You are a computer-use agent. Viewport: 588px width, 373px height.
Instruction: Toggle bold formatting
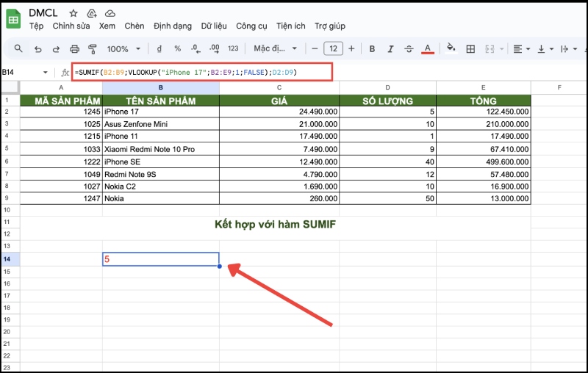[372, 49]
